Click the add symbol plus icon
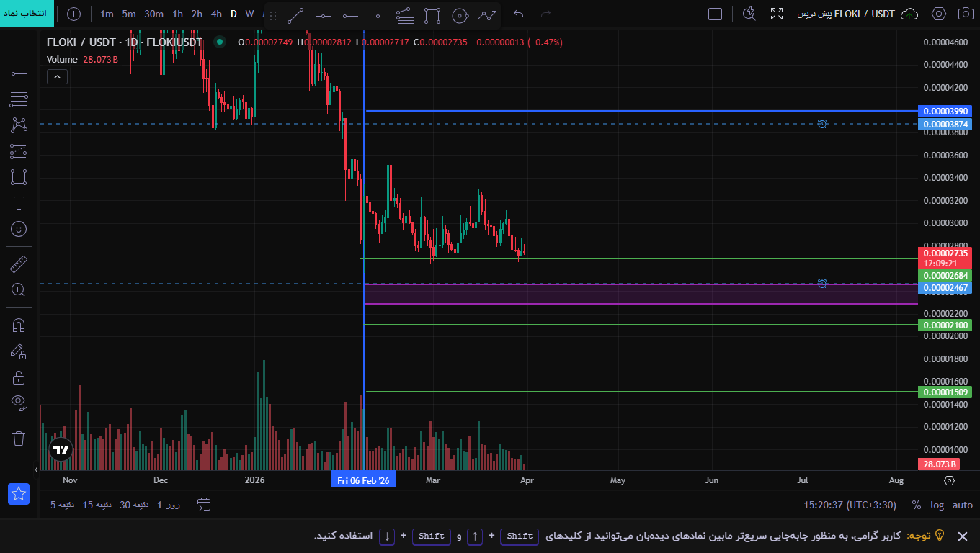 pyautogui.click(x=74, y=14)
